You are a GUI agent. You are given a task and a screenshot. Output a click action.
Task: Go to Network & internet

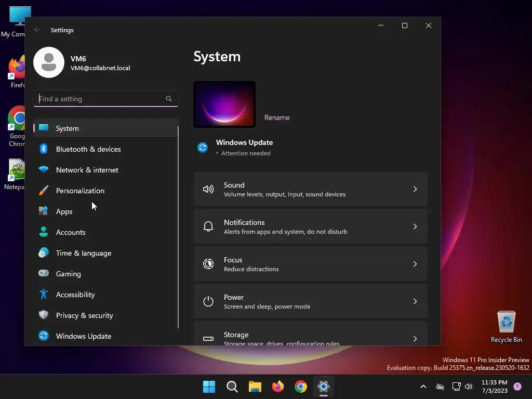pyautogui.click(x=105, y=170)
